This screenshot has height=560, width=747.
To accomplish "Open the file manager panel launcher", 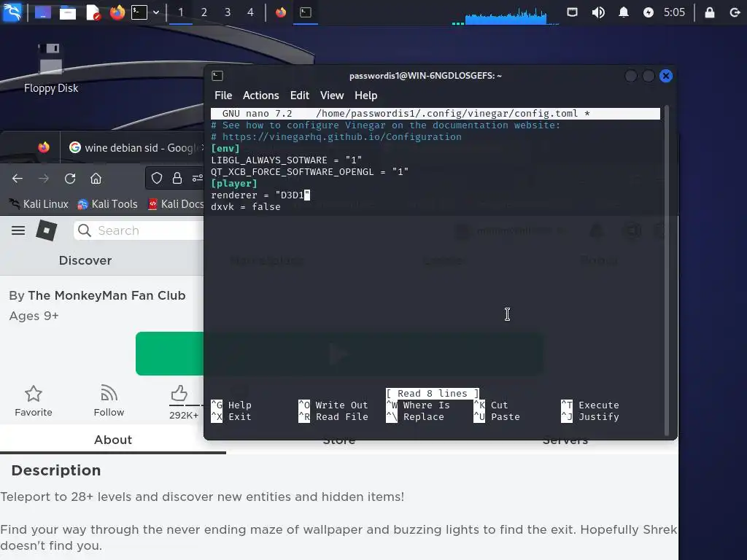I will (68, 12).
